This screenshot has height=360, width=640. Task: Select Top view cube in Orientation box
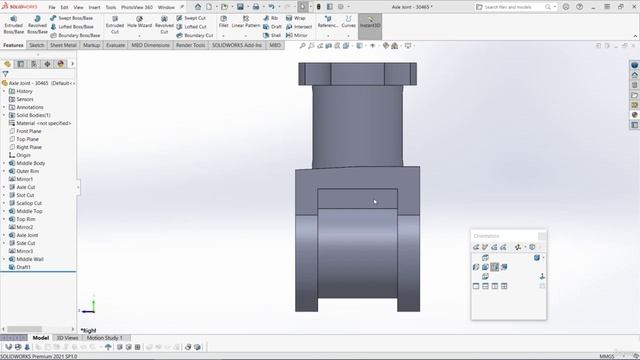tap(485, 258)
